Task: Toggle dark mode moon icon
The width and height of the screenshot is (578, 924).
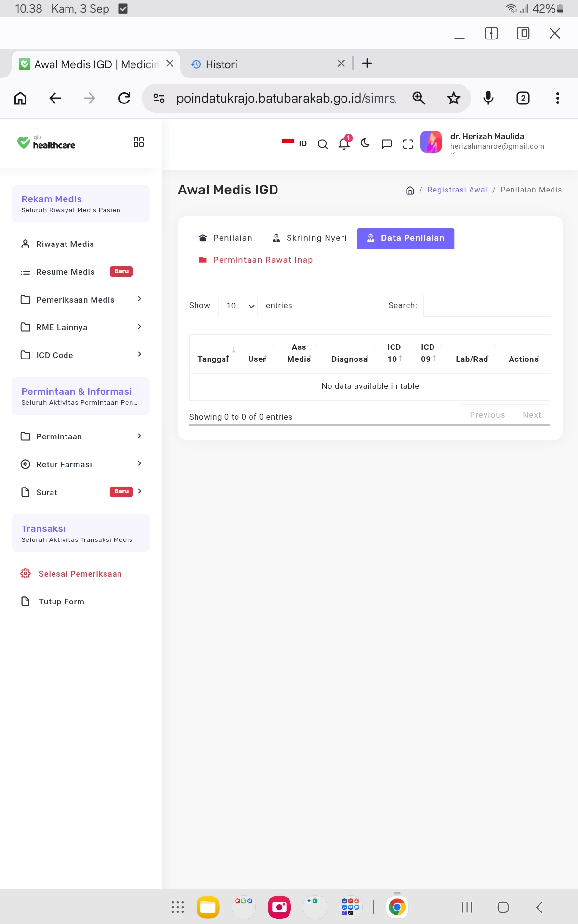Action: click(x=365, y=143)
